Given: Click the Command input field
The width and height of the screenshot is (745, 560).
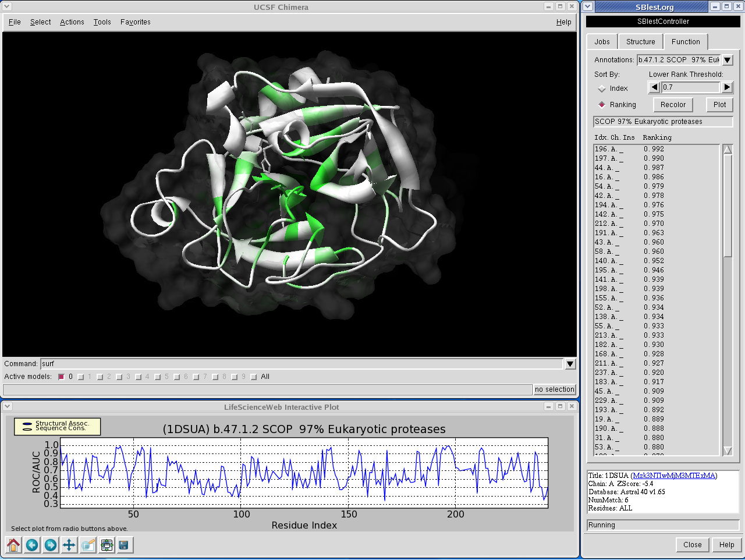Looking at the screenshot, I should (x=302, y=364).
